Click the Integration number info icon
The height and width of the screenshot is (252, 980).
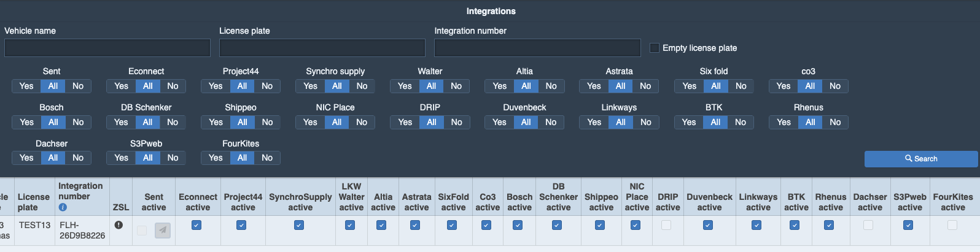pos(63,207)
